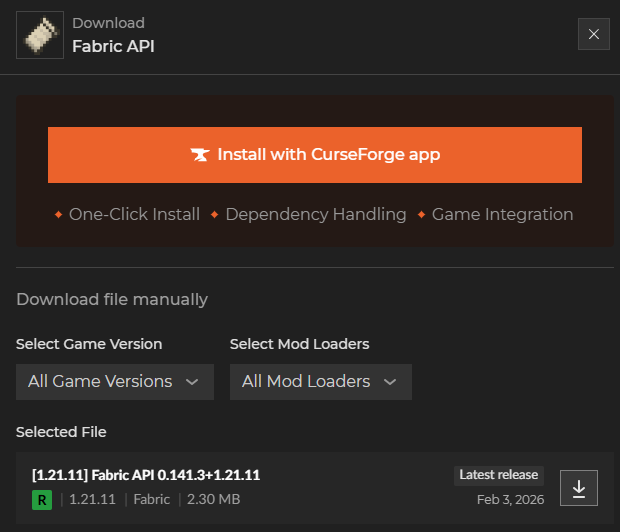Click the Download file manually heading
620x532 pixels.
point(112,299)
